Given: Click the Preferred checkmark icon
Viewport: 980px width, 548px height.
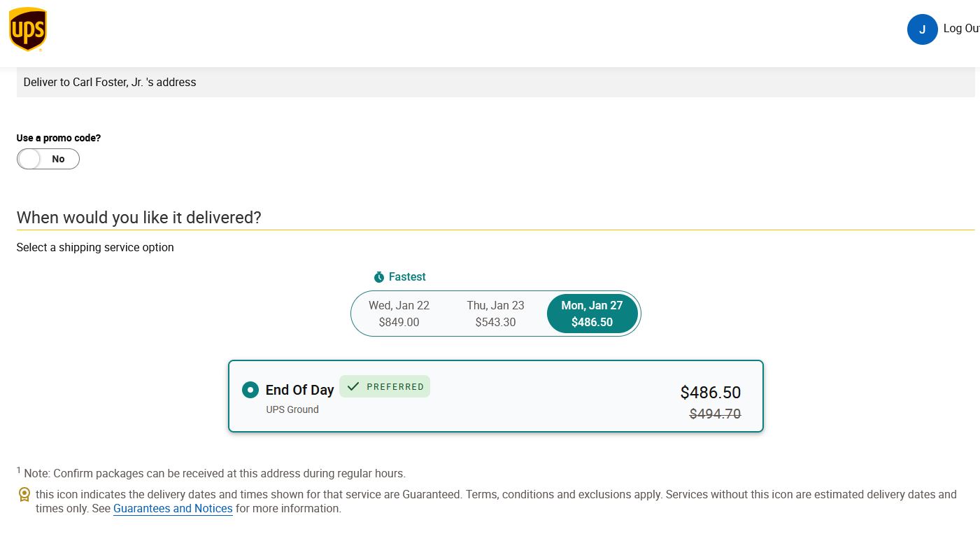Looking at the screenshot, I should coord(353,386).
